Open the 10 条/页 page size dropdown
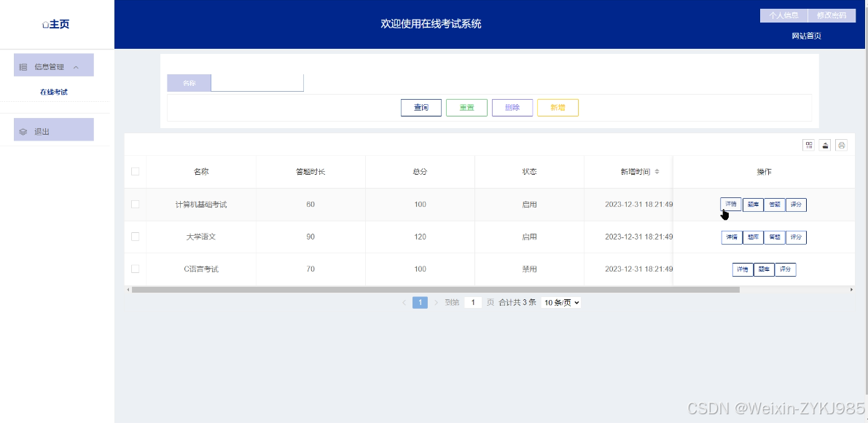 (560, 302)
